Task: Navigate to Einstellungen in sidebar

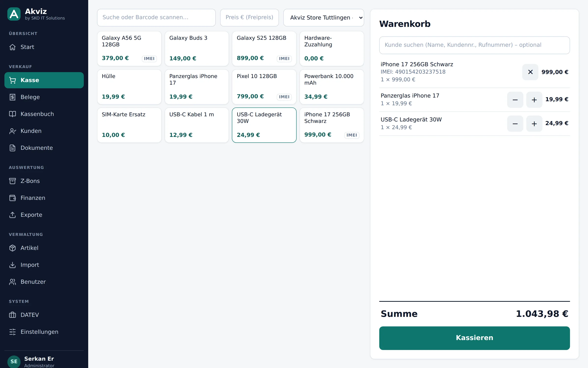Action: pos(44,332)
